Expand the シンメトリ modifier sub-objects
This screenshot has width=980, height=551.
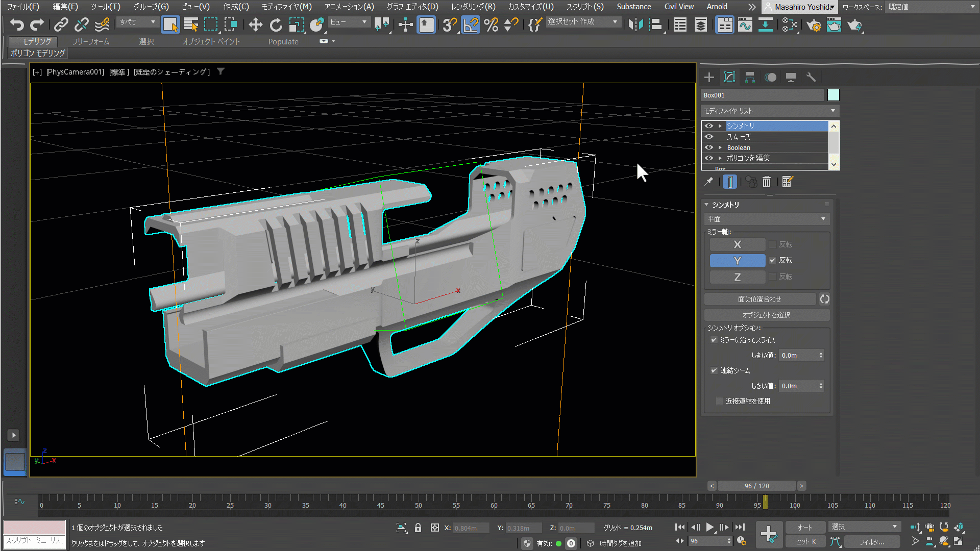tap(720, 126)
